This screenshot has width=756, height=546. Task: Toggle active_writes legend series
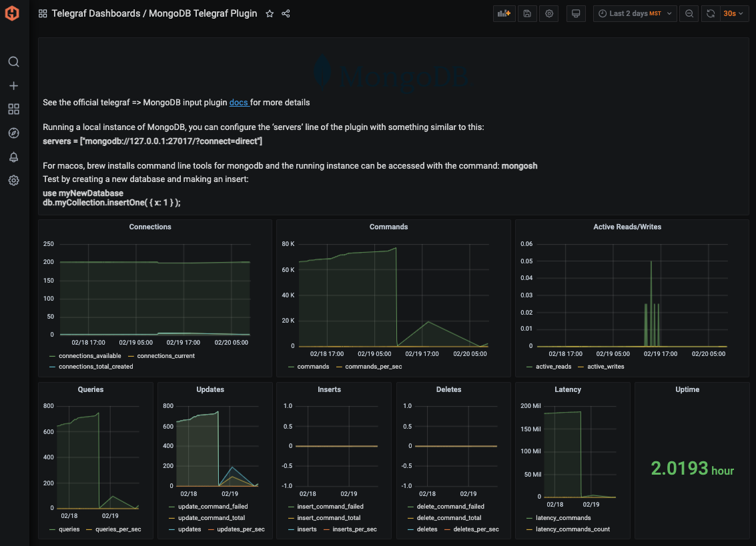point(606,367)
